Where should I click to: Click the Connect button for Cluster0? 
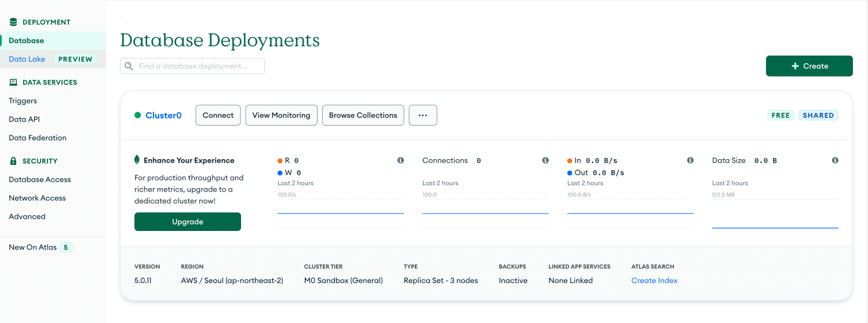click(x=218, y=115)
